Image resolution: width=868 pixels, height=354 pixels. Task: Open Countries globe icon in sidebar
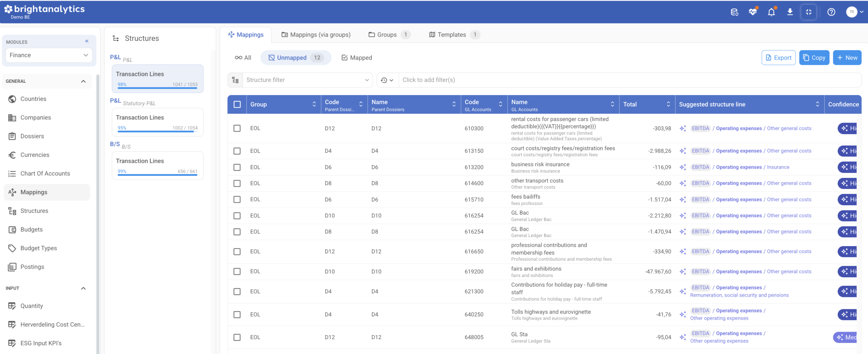[x=12, y=99]
